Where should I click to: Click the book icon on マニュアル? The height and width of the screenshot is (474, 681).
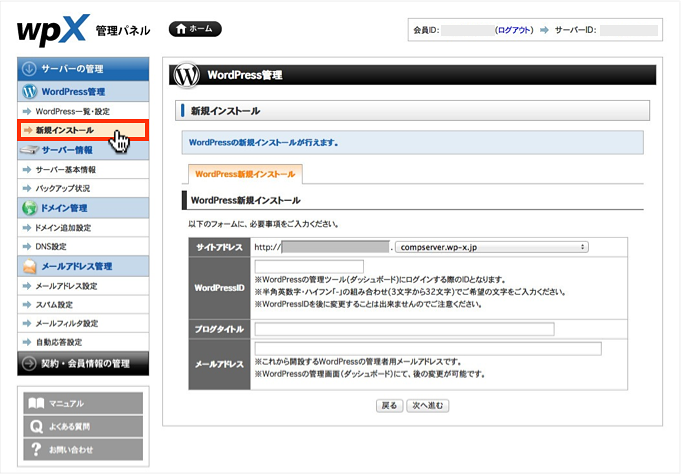pyautogui.click(x=36, y=403)
